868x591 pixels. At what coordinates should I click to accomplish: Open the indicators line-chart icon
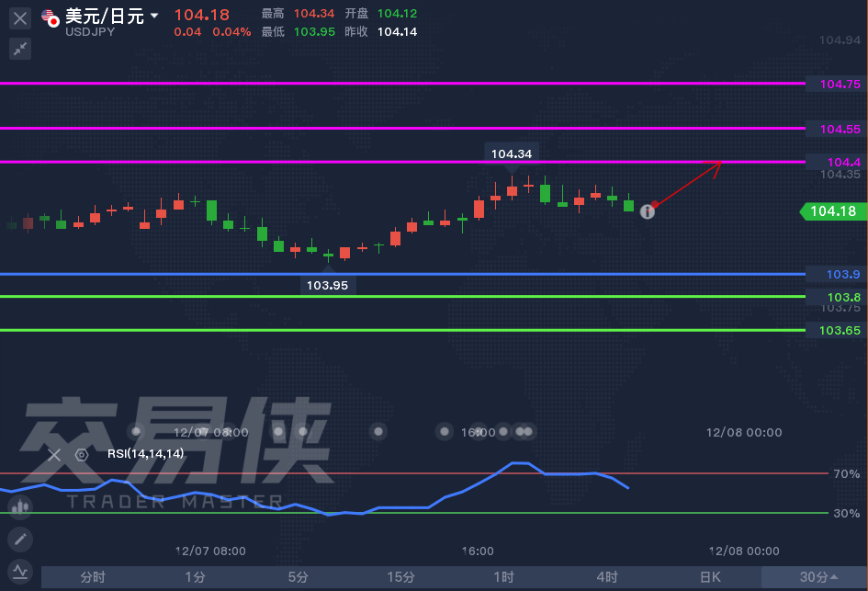click(x=20, y=571)
